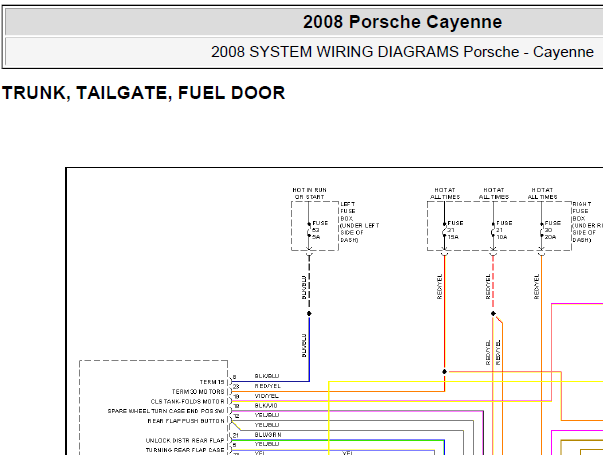Click the "CLS TANK-FOLDS MOTOR" label
Image resolution: width=603 pixels, height=455 pixels.
click(187, 402)
